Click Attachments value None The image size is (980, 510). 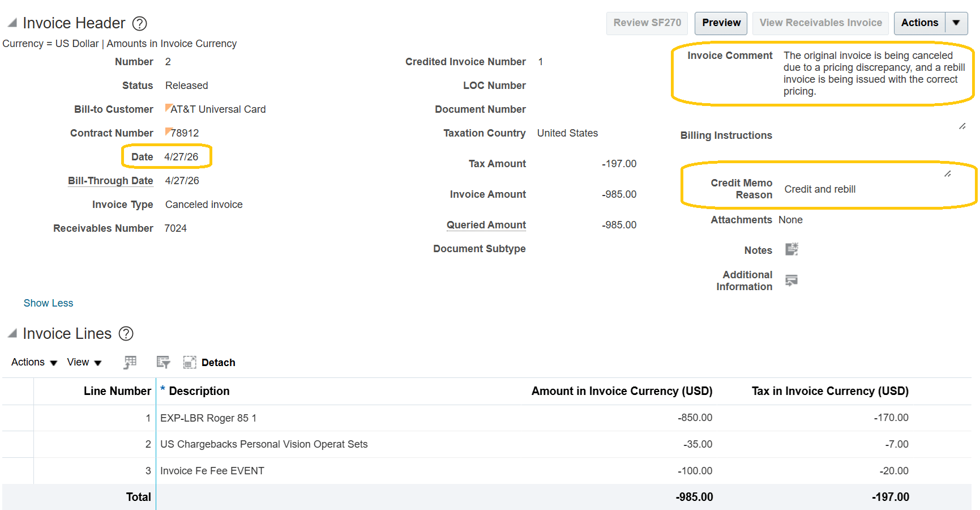[790, 220]
